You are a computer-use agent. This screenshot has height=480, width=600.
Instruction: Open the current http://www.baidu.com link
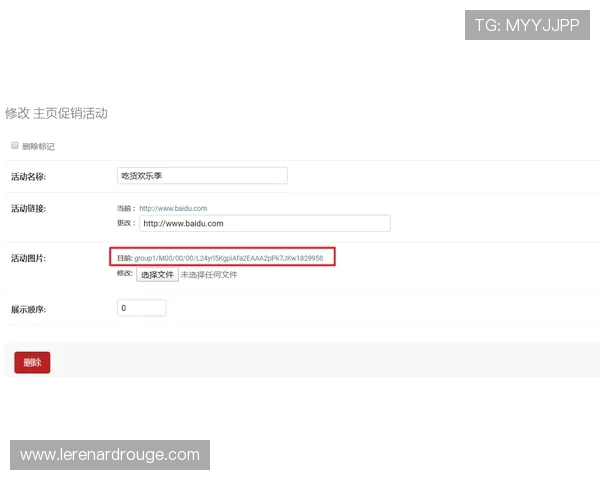173,208
